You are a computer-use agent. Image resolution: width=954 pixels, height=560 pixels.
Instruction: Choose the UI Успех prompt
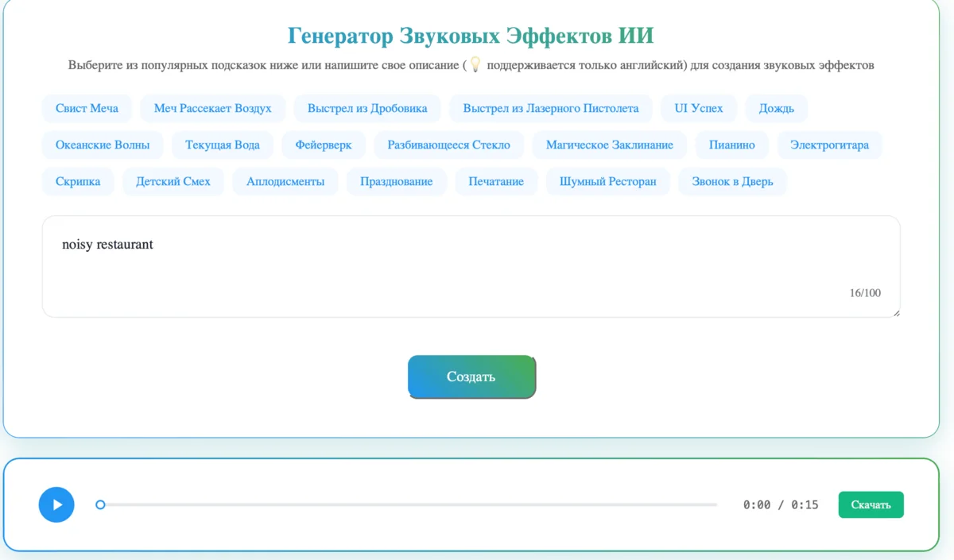(x=699, y=108)
